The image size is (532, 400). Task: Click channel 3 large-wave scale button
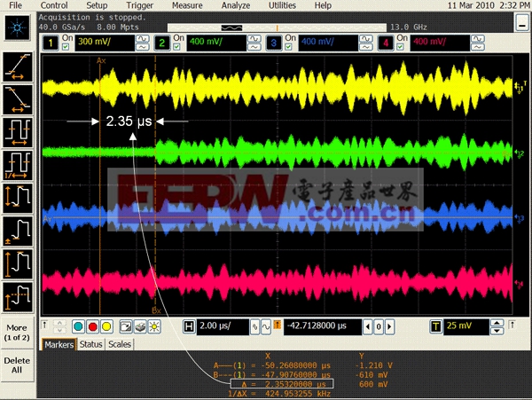(x=365, y=39)
